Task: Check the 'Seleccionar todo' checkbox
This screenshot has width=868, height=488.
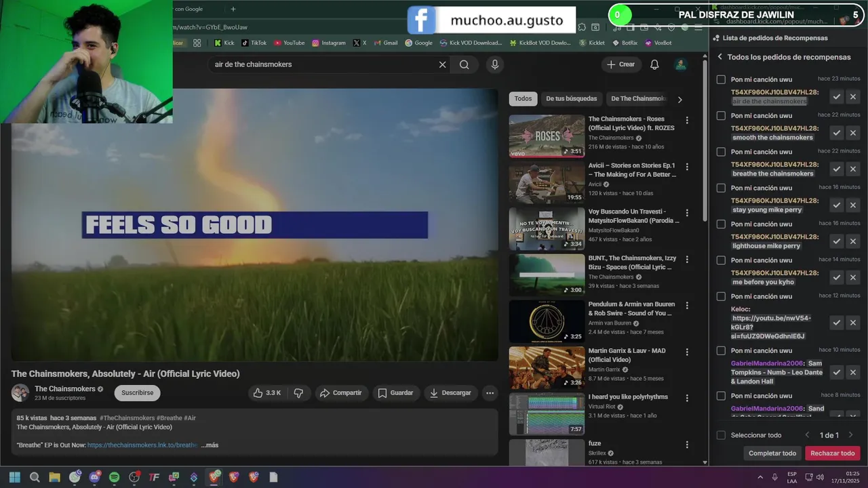Action: pyautogui.click(x=721, y=435)
